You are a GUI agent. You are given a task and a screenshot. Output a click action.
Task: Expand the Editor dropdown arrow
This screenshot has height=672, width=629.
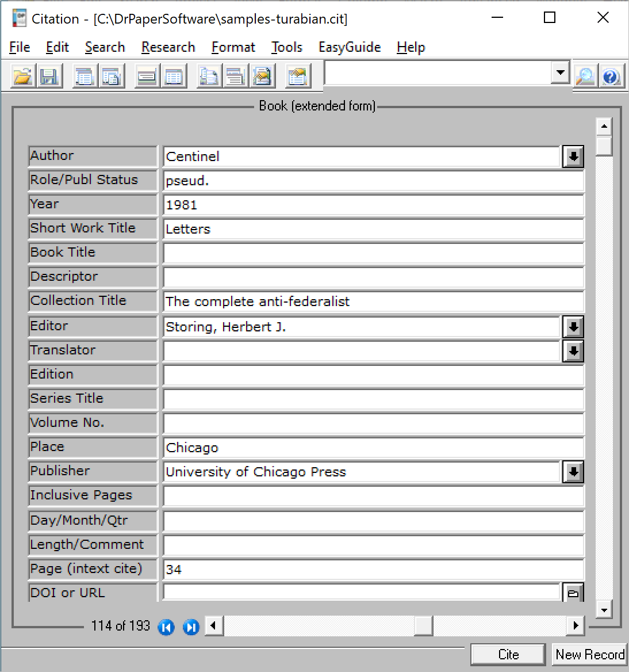573,327
